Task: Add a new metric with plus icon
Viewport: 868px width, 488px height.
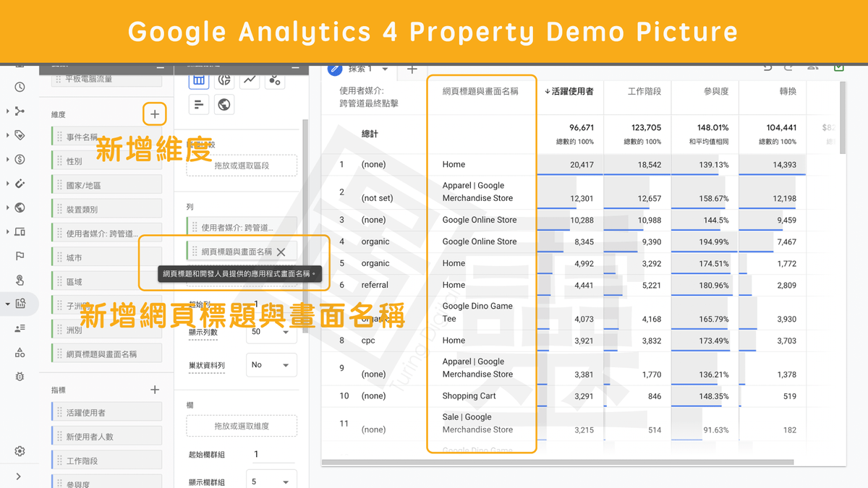Action: click(155, 390)
